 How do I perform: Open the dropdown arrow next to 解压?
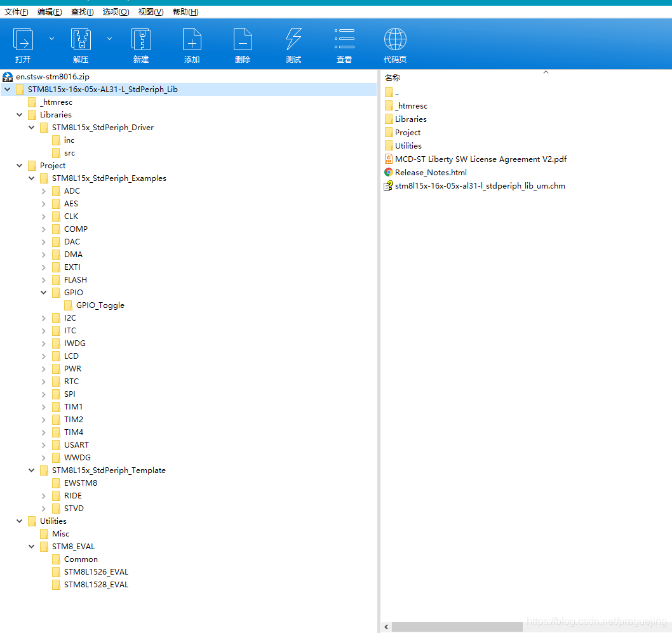(x=110, y=39)
